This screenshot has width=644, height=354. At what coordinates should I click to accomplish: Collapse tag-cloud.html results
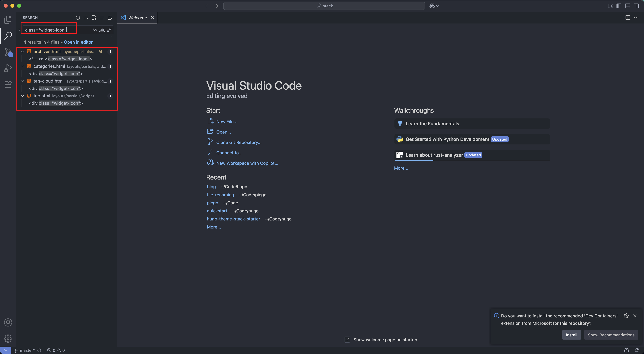click(22, 81)
